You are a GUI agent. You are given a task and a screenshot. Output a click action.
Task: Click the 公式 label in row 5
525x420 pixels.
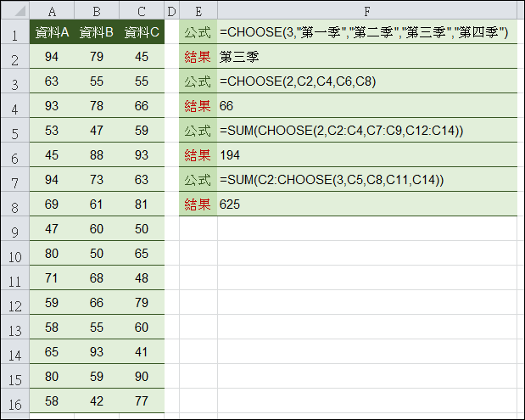(x=198, y=130)
